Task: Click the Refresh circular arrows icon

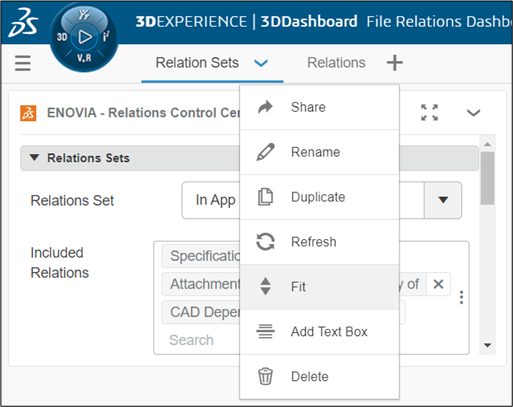Action: 265,242
